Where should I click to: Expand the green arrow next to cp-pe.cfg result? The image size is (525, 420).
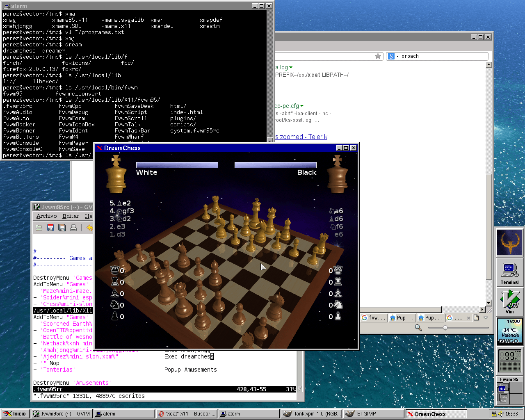302,106
